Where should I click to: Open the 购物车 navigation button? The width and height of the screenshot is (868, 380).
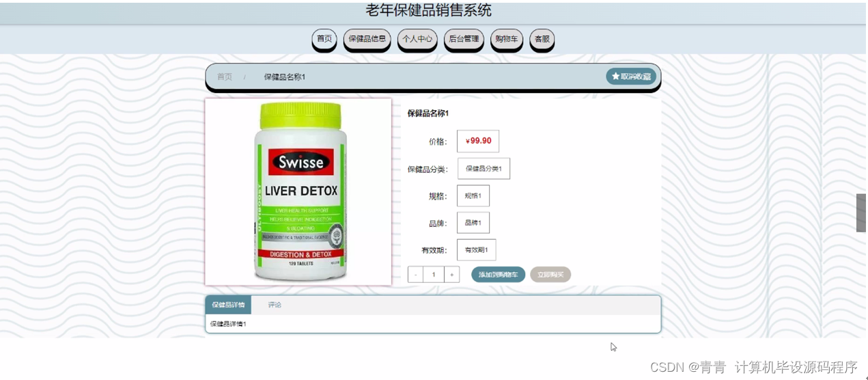507,39
